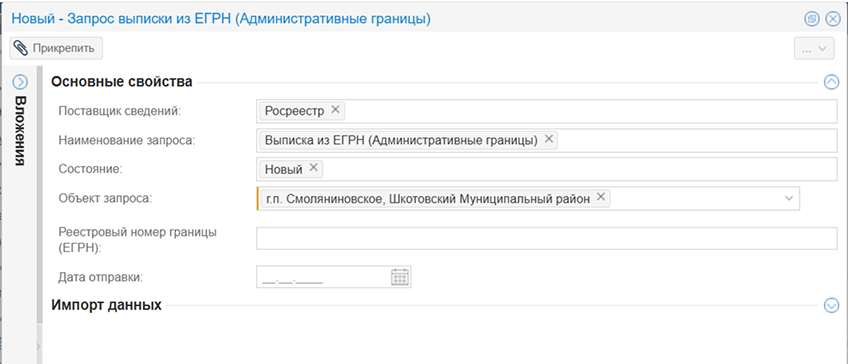Click the Объект запроса label
Image resolution: width=848 pixels, height=364 pixels.
[105, 198]
